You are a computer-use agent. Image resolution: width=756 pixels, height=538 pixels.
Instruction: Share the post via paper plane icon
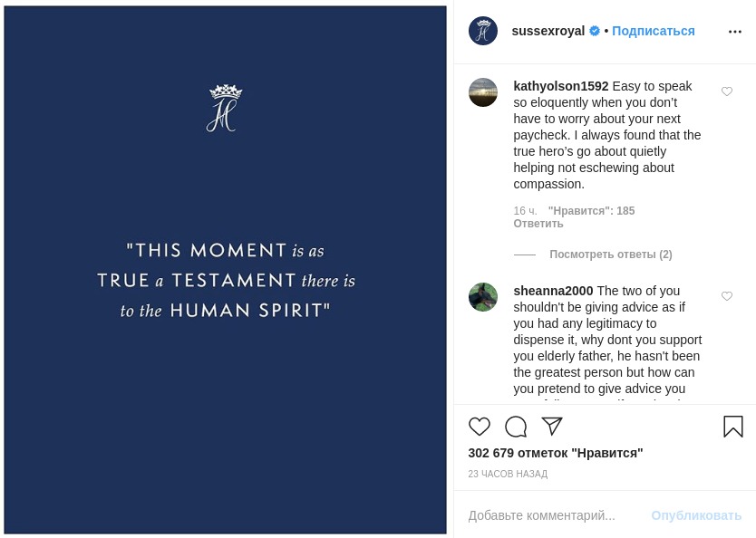pos(552,427)
